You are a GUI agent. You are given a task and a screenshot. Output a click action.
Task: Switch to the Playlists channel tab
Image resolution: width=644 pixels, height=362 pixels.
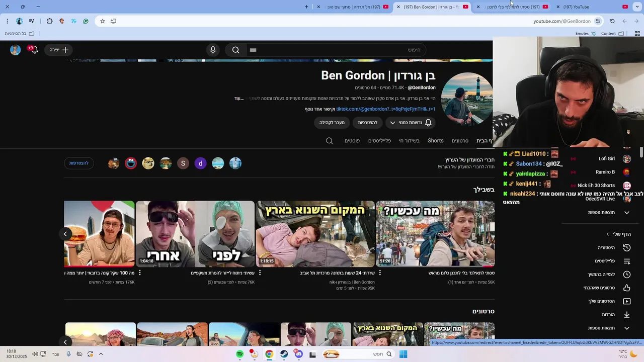tap(379, 141)
